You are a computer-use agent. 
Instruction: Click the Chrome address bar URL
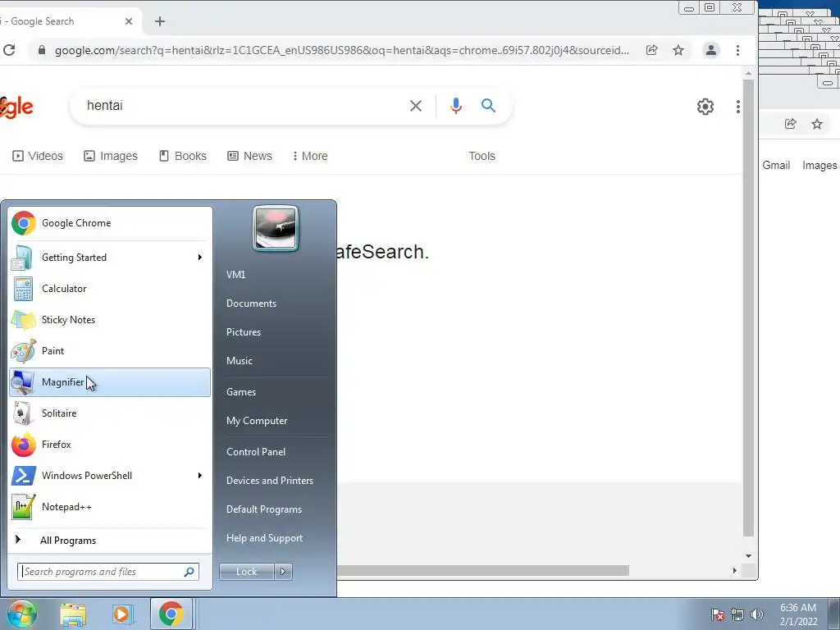(x=342, y=50)
